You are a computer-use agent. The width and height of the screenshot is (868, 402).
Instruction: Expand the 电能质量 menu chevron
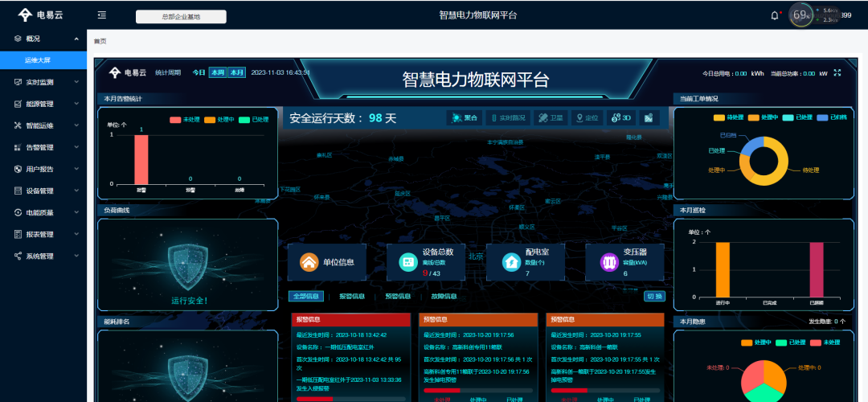coord(76,212)
